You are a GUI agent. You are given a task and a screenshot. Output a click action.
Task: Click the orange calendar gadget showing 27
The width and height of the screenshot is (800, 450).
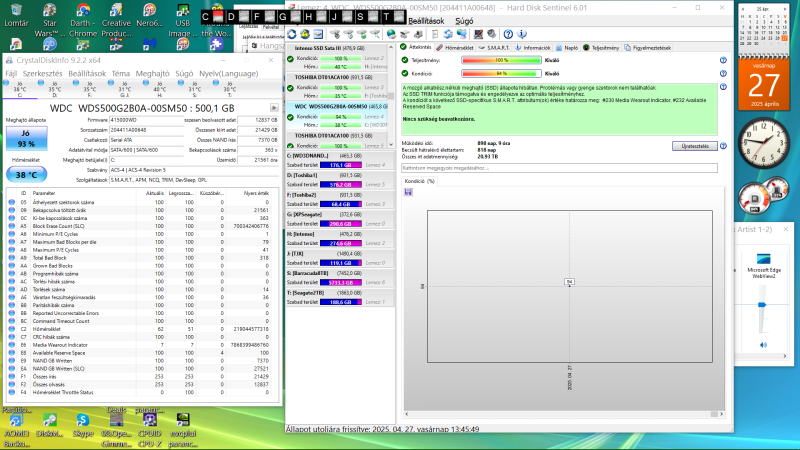[x=763, y=85]
